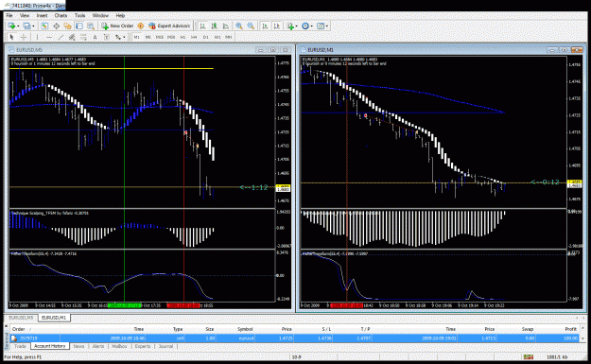Enable the chart auto scroll icon

tap(265, 26)
